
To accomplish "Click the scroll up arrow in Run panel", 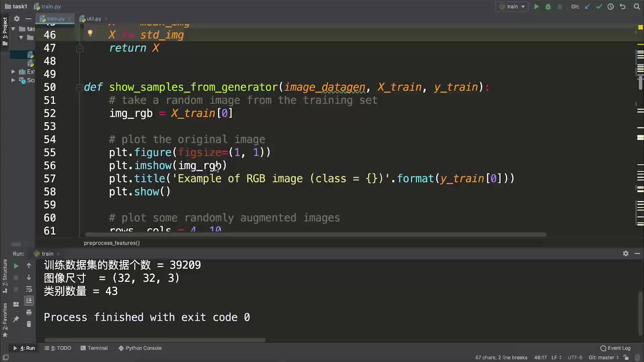I will coord(29,265).
